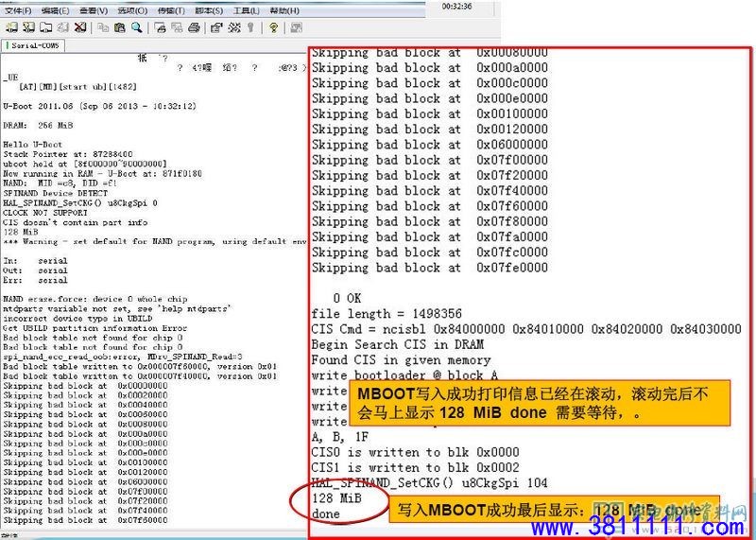Click the Quick Connect toolbar icon
Screen dimensions: 756x540
point(28,27)
